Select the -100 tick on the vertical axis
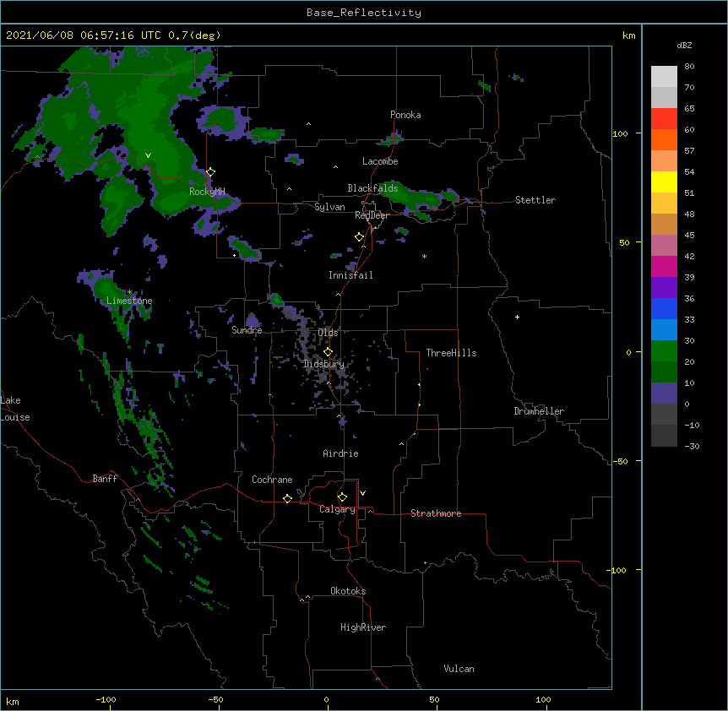The width and height of the screenshot is (728, 711). click(617, 570)
